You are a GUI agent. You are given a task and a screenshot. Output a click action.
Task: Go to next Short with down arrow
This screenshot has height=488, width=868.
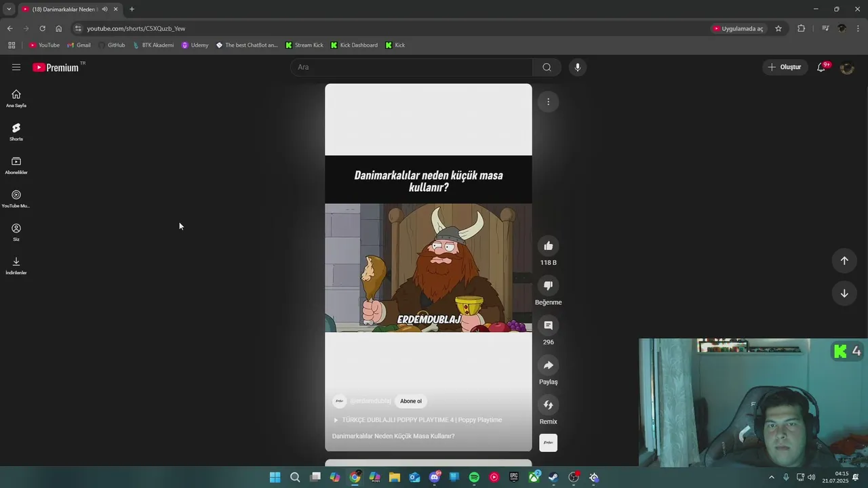(844, 293)
